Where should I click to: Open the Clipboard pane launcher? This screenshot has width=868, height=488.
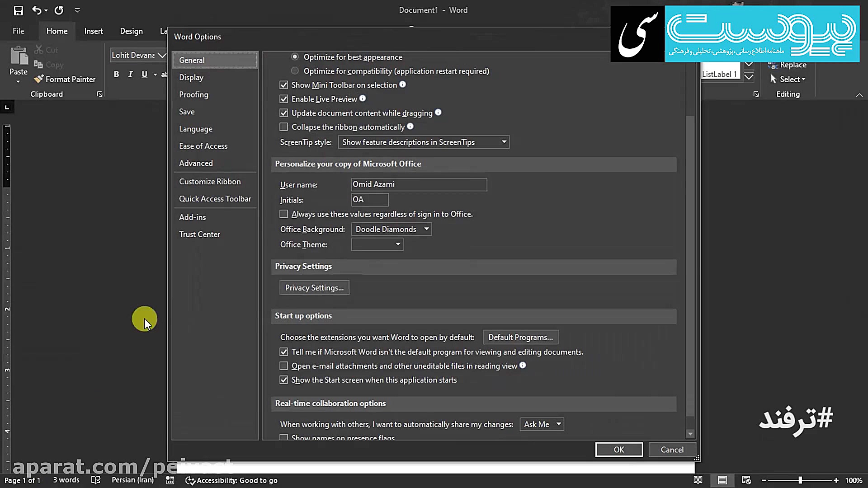pos(100,94)
